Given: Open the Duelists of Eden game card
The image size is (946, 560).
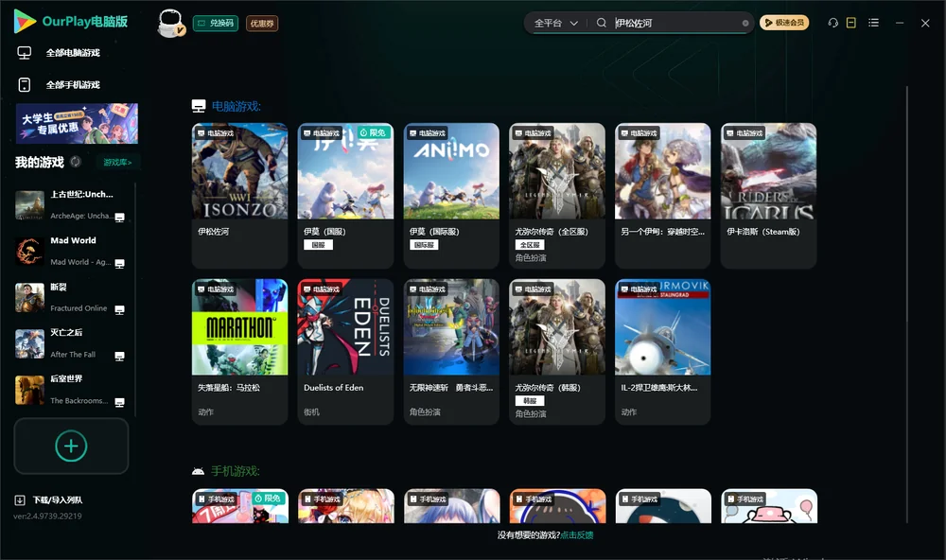Looking at the screenshot, I should click(345, 352).
